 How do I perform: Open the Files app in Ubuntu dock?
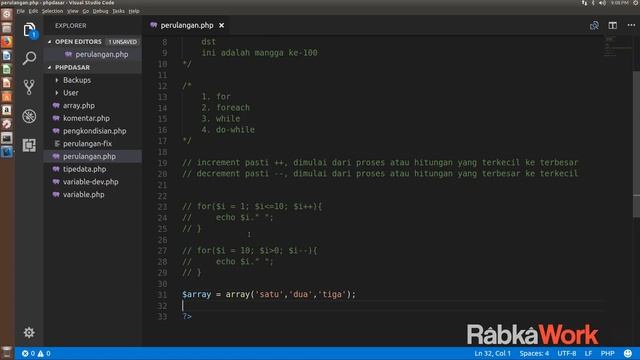pyautogui.click(x=7, y=28)
